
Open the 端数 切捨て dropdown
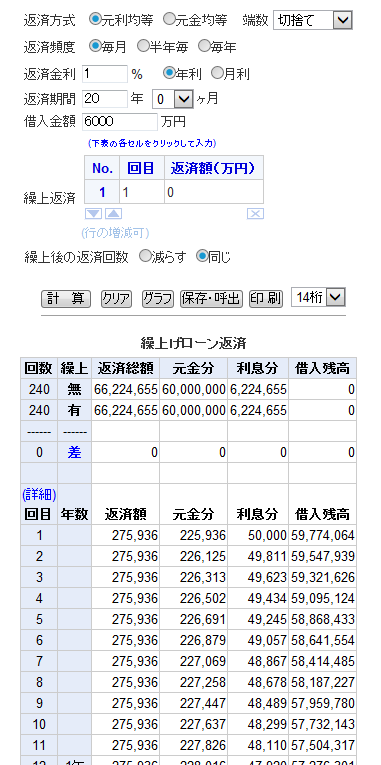313,20
